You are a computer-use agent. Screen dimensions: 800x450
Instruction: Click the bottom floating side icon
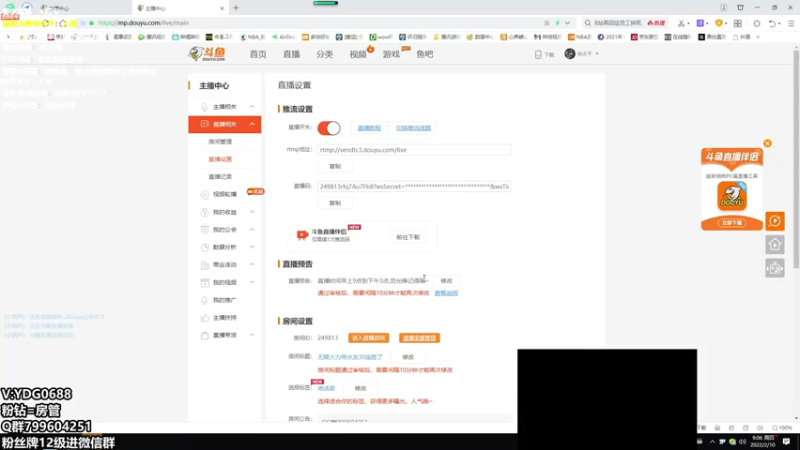click(774, 268)
